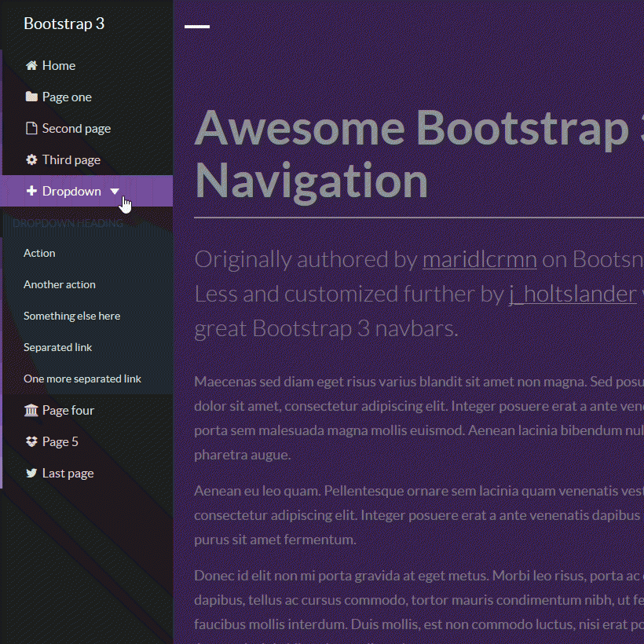Choose Another action from dropdown

tap(60, 285)
